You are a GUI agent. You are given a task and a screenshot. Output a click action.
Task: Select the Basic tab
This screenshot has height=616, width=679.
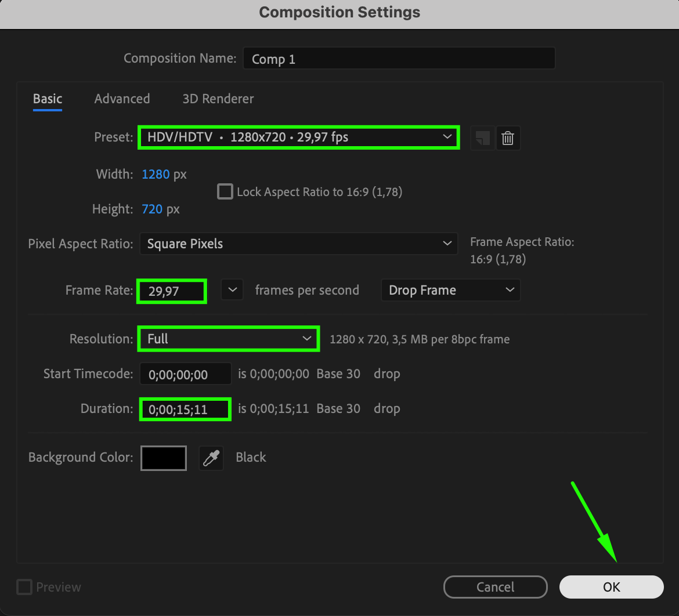(x=48, y=99)
